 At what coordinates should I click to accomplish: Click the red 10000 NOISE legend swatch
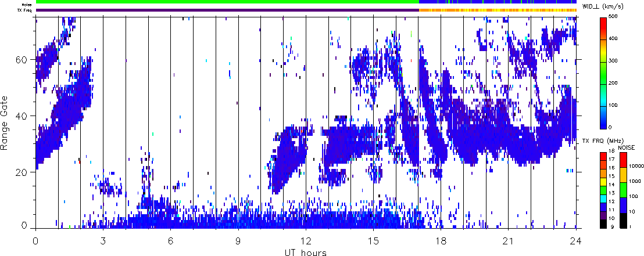point(622,160)
